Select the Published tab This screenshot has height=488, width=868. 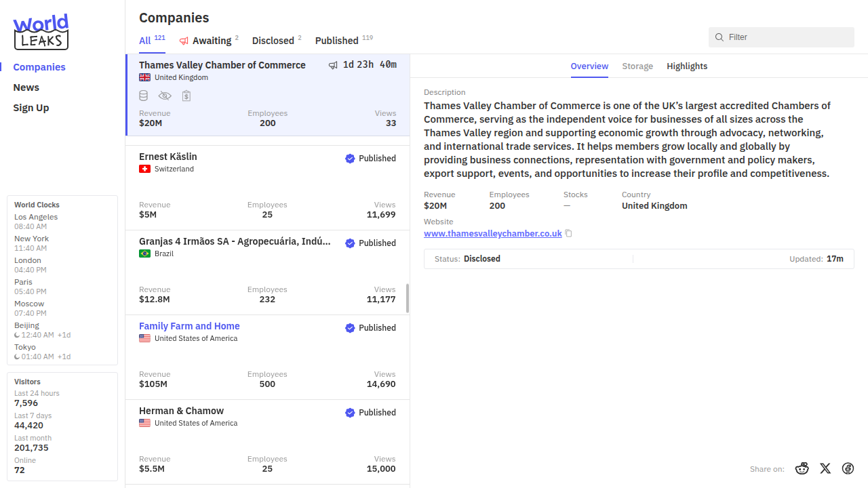click(336, 41)
